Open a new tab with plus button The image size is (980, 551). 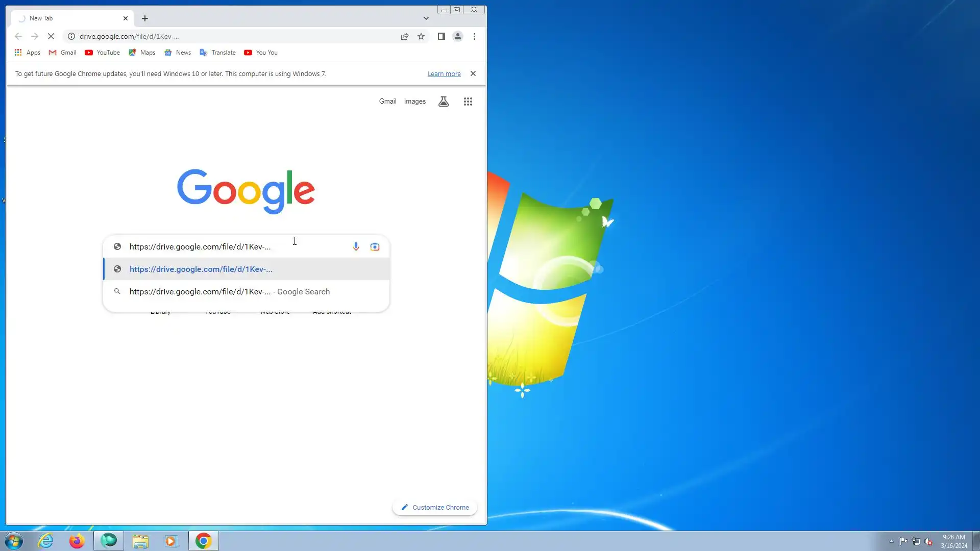click(145, 18)
